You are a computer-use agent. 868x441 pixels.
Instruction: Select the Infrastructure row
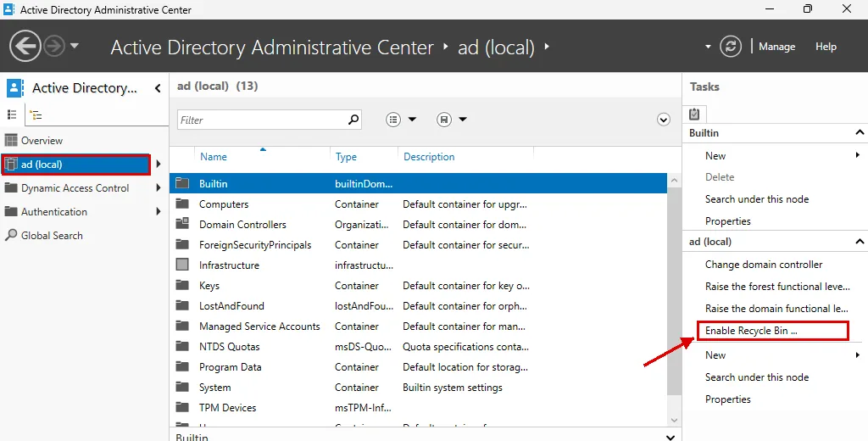click(x=419, y=265)
